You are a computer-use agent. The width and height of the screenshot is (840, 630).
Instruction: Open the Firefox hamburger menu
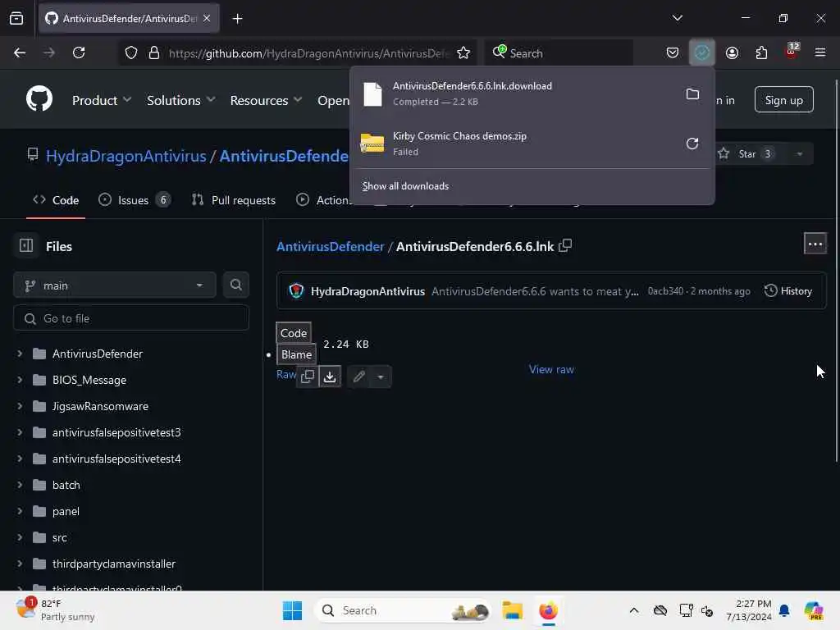click(819, 52)
